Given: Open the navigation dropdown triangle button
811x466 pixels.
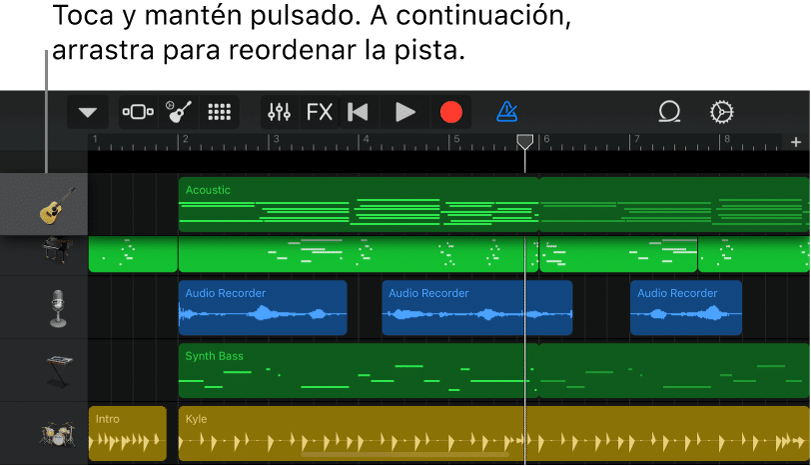Looking at the screenshot, I should pos(87,112).
